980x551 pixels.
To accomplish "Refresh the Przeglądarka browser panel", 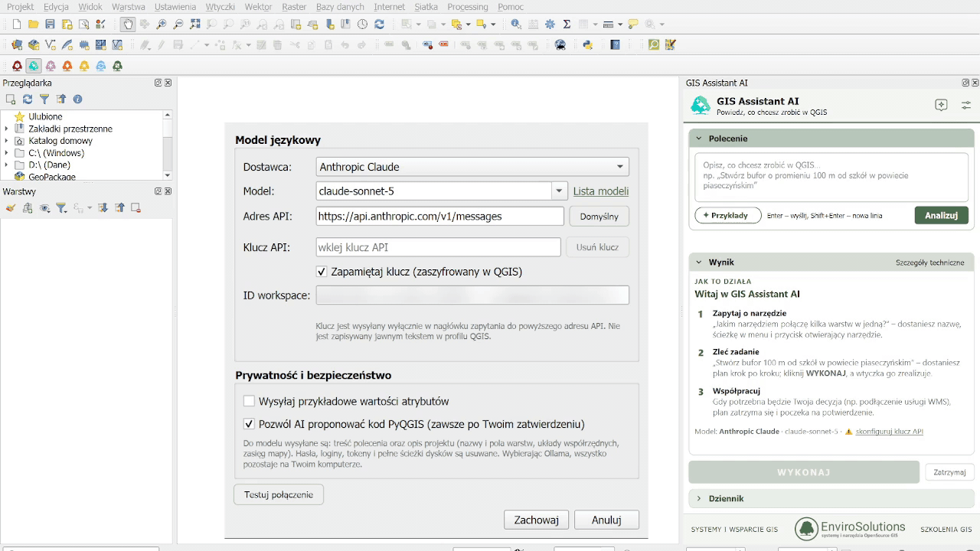I will pos(28,99).
